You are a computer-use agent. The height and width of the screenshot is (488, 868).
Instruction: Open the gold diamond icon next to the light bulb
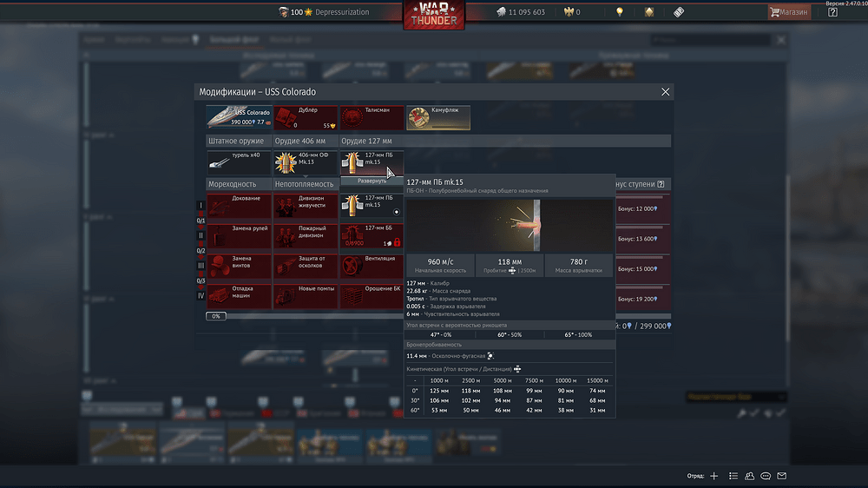(648, 12)
